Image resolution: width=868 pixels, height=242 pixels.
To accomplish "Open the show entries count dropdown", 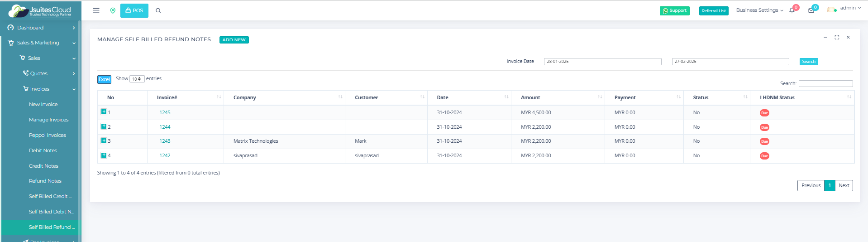I will pyautogui.click(x=137, y=79).
